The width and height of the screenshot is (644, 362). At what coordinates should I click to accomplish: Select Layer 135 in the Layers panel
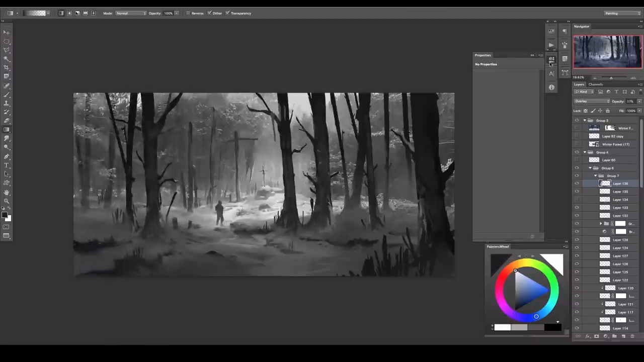tap(620, 192)
